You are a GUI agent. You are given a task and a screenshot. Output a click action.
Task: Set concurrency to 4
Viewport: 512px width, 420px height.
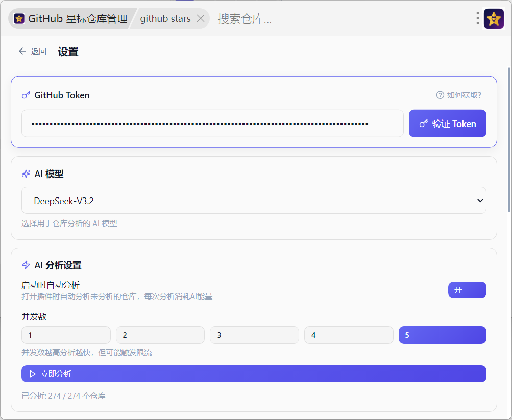(x=349, y=335)
